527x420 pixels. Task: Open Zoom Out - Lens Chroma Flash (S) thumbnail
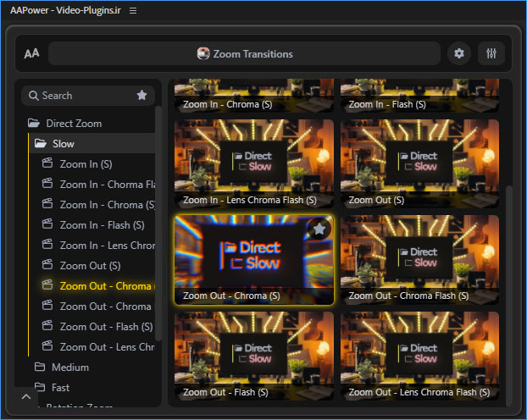419,356
